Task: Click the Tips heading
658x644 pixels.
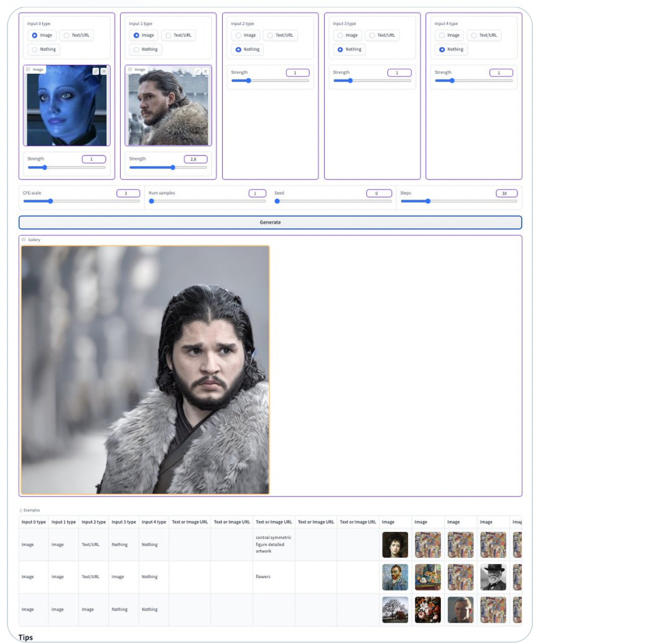Action: click(x=25, y=637)
